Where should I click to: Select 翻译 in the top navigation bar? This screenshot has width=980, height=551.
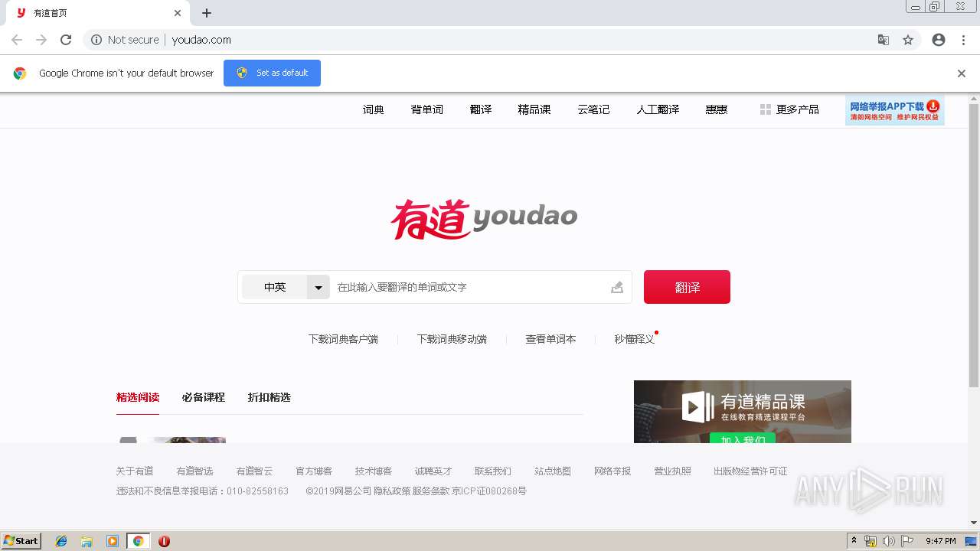(481, 109)
